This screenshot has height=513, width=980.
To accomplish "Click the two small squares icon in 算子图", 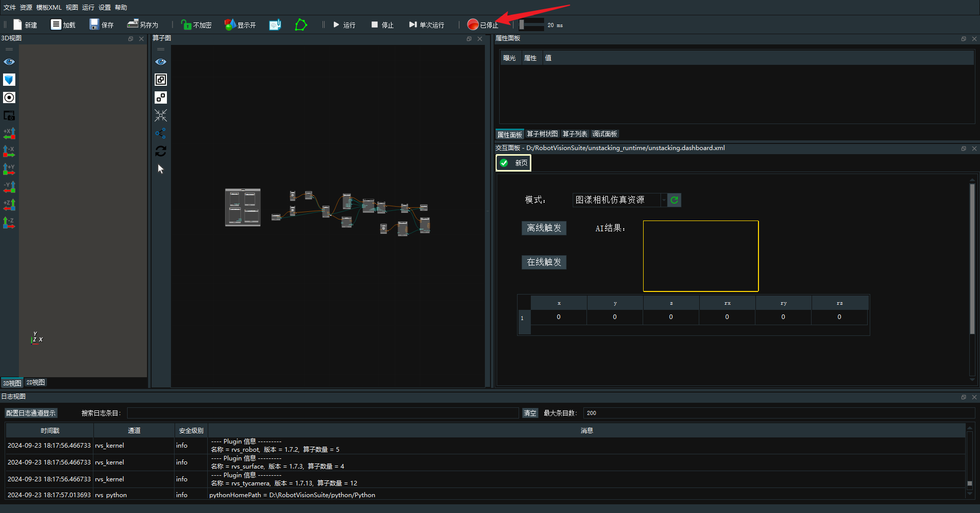I will tap(161, 97).
